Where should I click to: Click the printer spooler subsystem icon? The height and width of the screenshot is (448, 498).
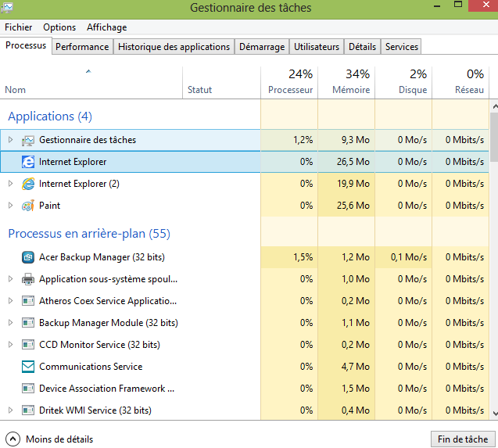(x=28, y=279)
